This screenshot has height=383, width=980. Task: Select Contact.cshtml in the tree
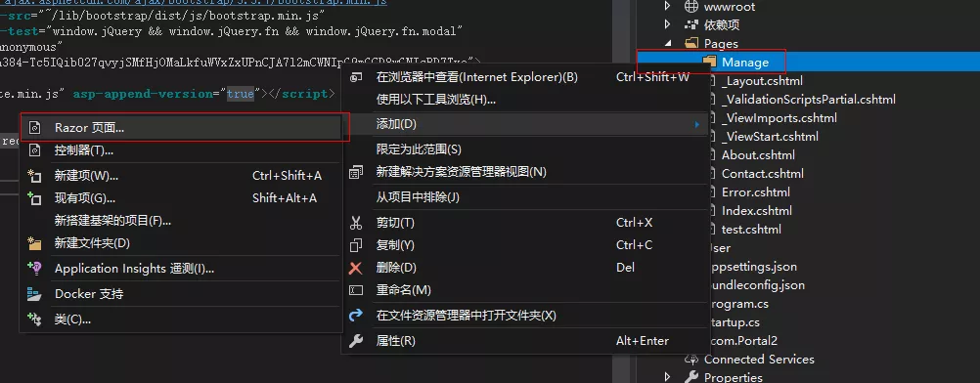coord(763,174)
